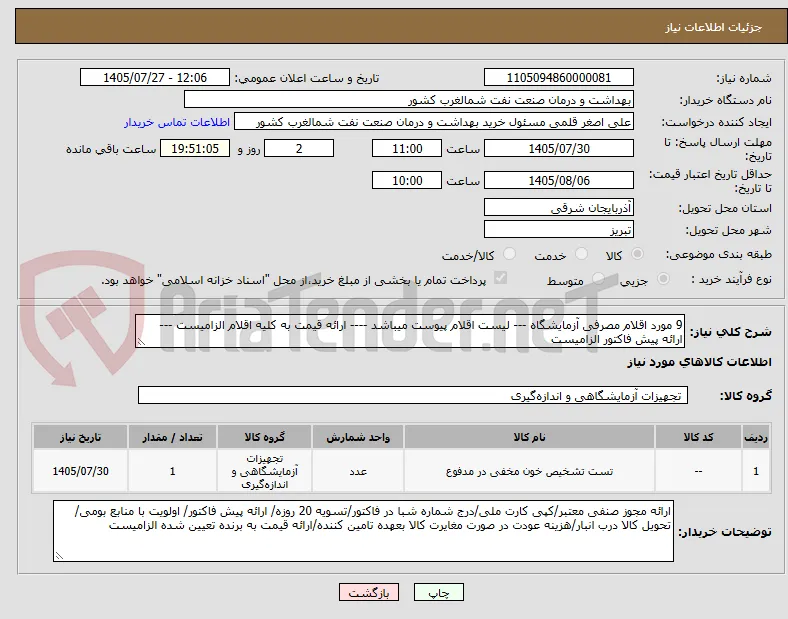Click the تاریخ نیاز column header
788x619 pixels.
80,437
